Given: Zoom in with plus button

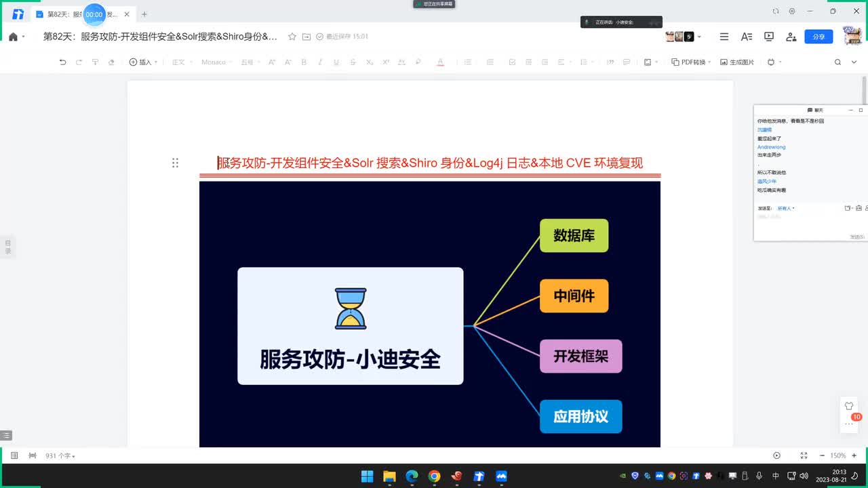Looking at the screenshot, I should (x=854, y=456).
